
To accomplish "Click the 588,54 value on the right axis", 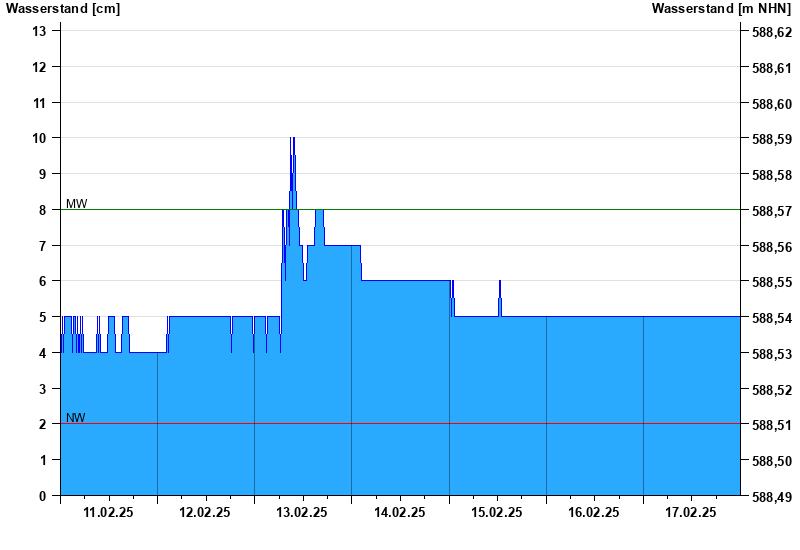I will point(771,318).
